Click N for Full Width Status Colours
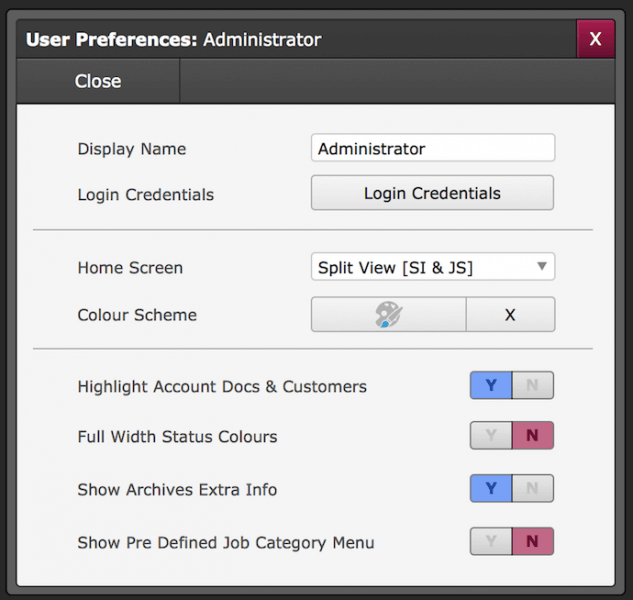The image size is (633, 600). tap(533, 436)
